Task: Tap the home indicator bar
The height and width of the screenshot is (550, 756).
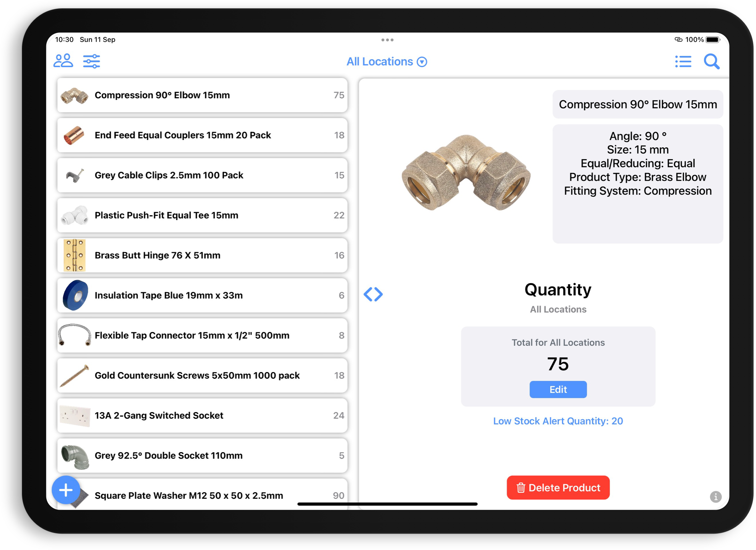Action: coord(387,504)
